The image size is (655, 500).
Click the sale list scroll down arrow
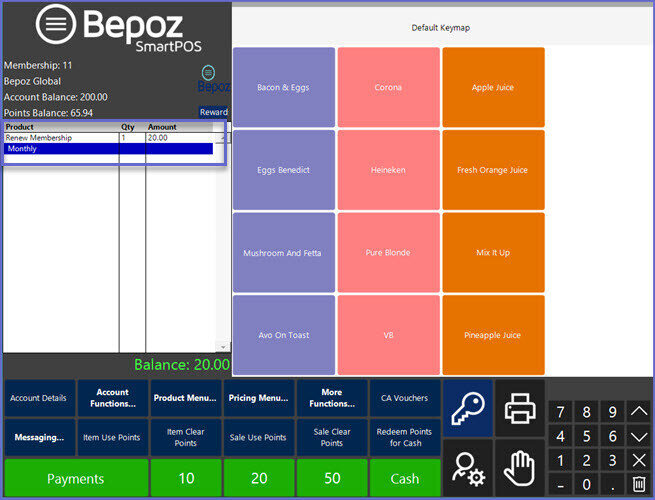coord(223,347)
